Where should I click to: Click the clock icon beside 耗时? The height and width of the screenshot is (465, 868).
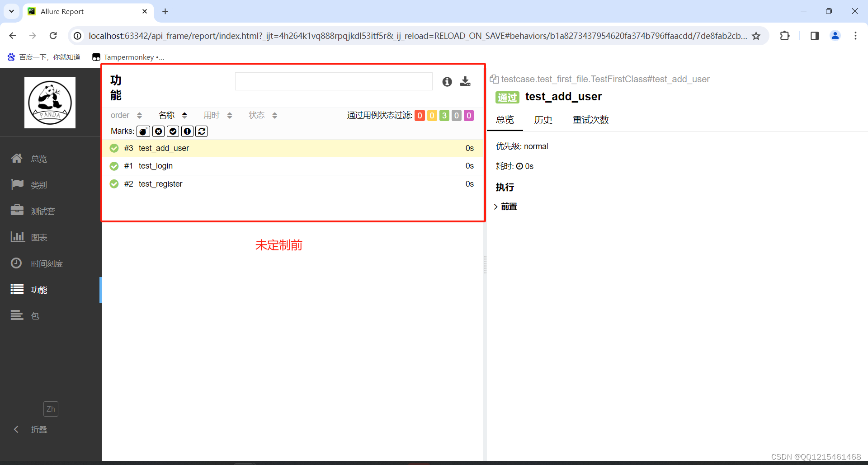pyautogui.click(x=519, y=166)
